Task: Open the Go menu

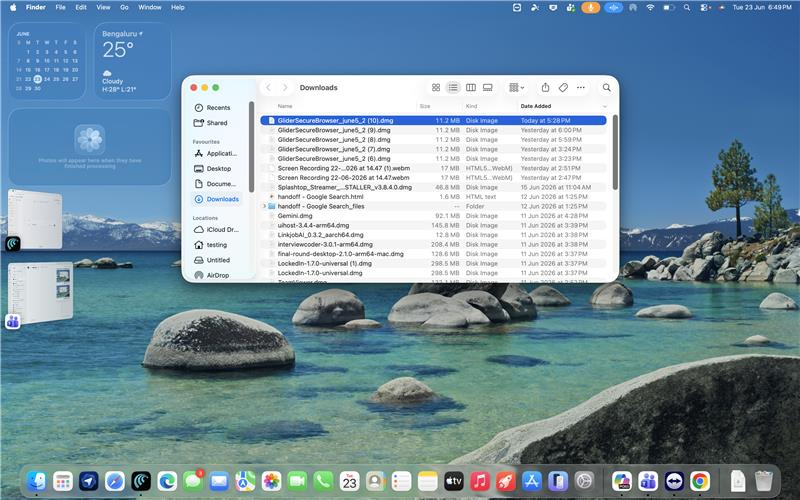Action: coord(124,8)
